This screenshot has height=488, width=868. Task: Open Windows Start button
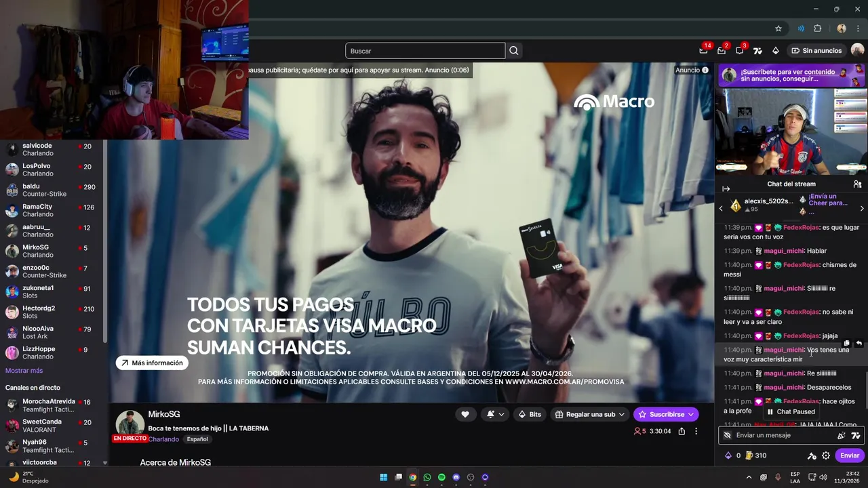[x=383, y=477]
